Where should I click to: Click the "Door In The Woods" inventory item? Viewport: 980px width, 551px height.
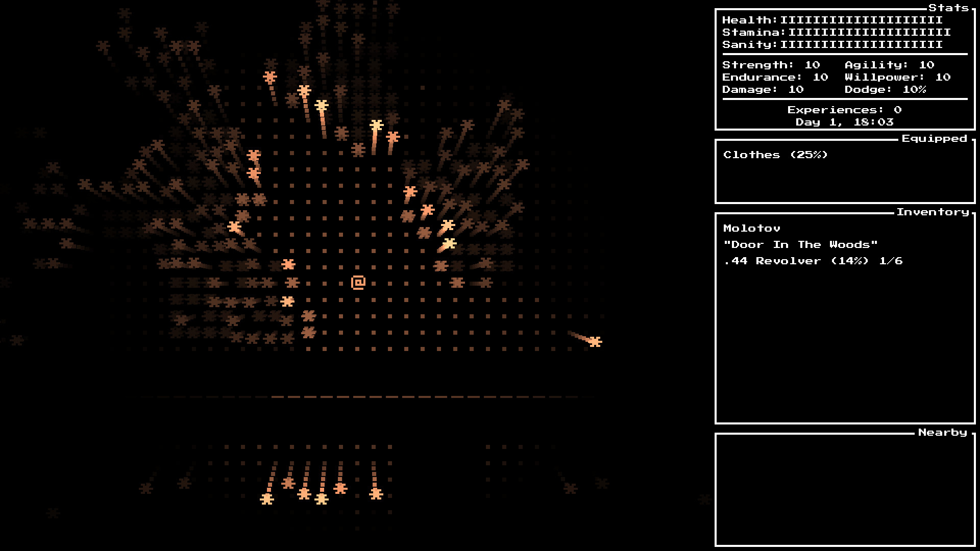coord(800,244)
